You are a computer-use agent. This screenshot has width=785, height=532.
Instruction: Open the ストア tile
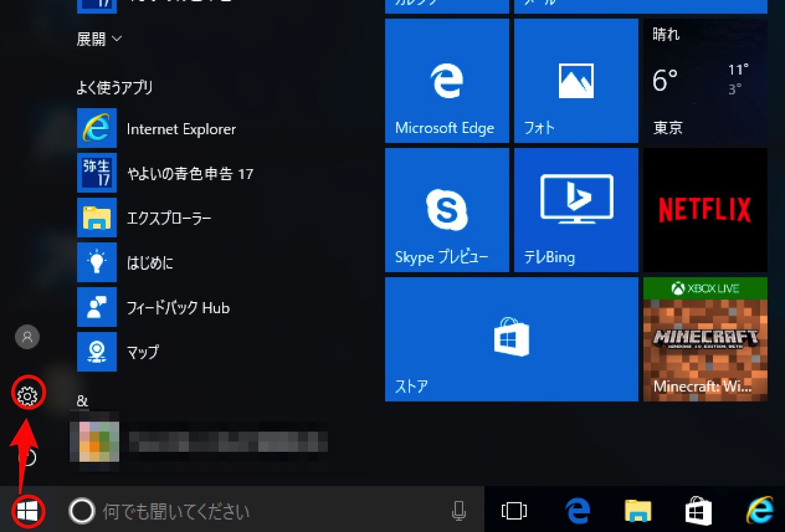511,339
